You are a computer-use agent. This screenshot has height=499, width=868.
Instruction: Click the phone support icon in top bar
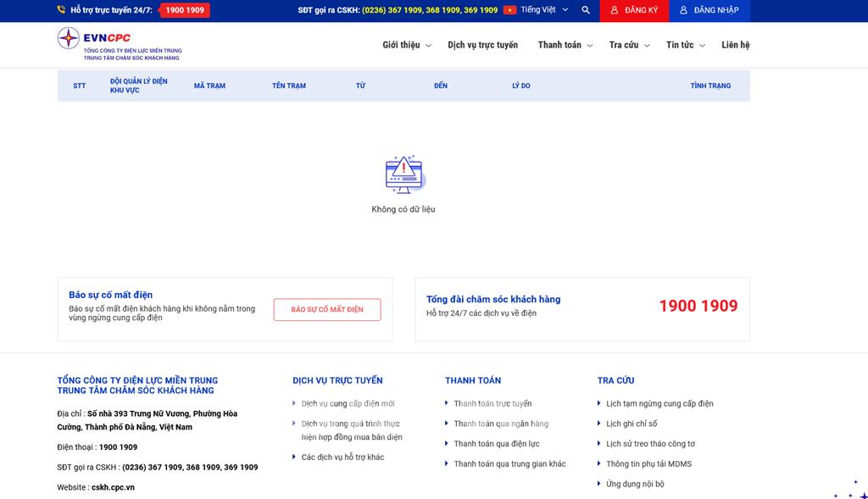pos(62,10)
